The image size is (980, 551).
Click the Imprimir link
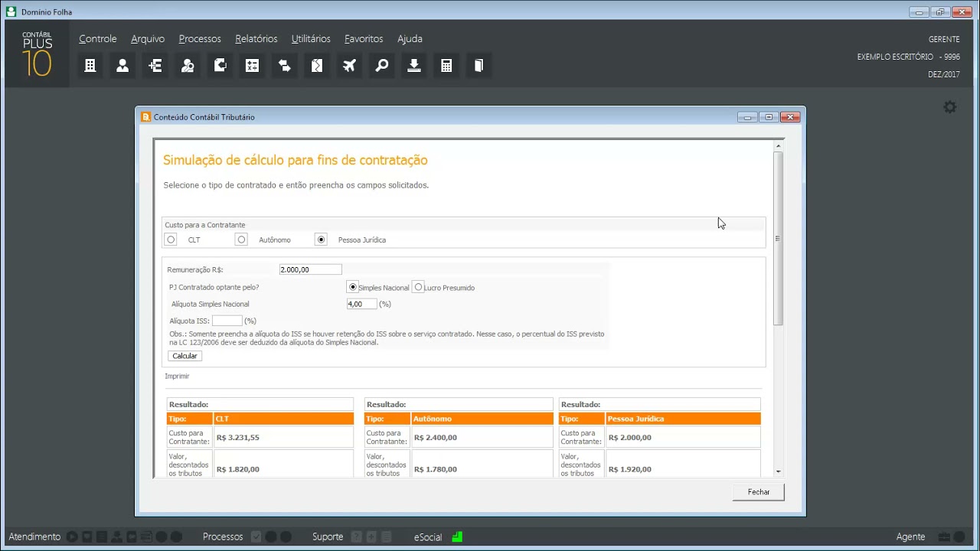pos(177,377)
